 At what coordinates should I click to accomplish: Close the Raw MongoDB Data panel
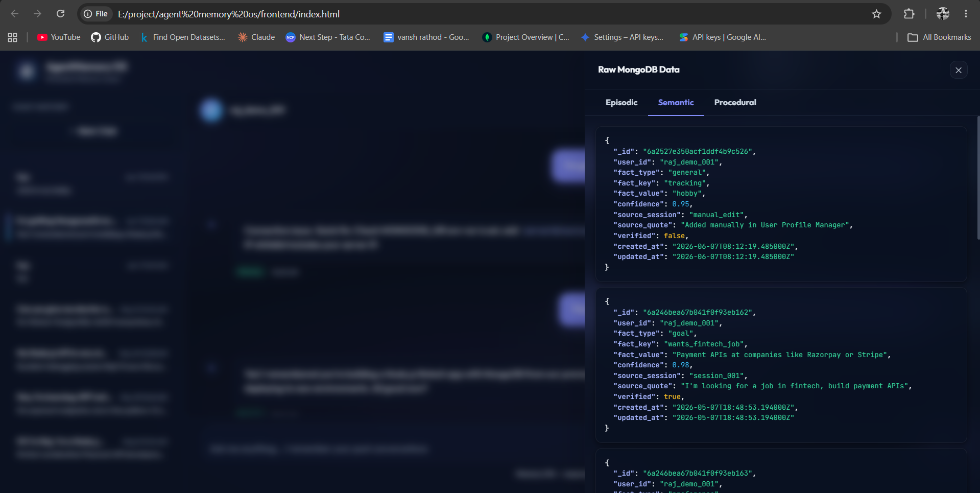[959, 70]
